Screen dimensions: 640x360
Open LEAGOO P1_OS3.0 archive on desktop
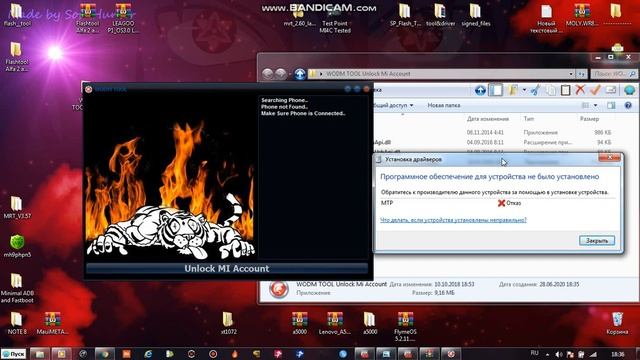click(123, 18)
